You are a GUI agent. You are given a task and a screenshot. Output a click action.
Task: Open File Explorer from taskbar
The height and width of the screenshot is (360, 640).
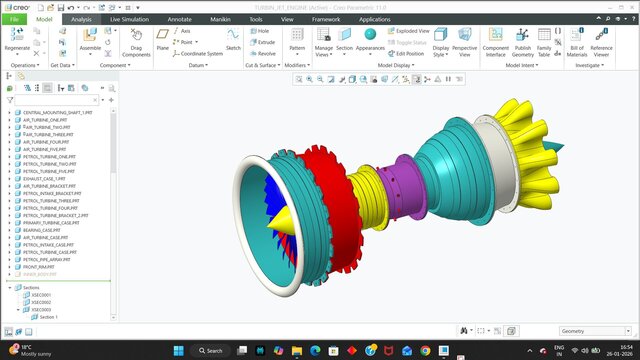point(297,351)
